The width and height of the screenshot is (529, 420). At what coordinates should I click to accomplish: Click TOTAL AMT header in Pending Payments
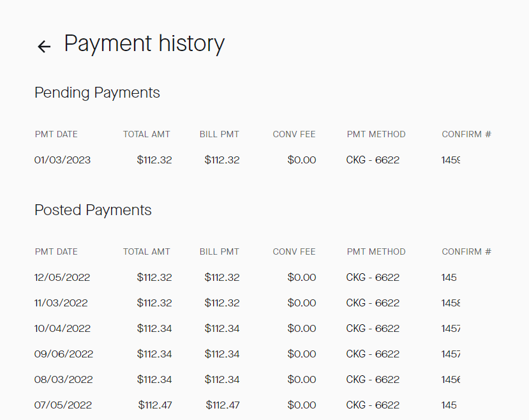tap(147, 134)
